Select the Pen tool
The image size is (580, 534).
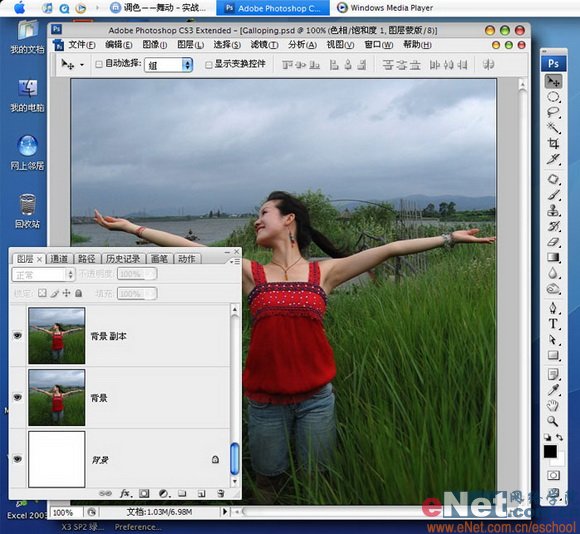(553, 308)
